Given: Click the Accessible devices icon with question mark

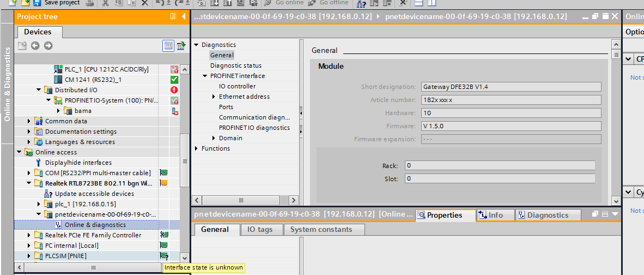Looking at the screenshot, I should click(361, 3).
